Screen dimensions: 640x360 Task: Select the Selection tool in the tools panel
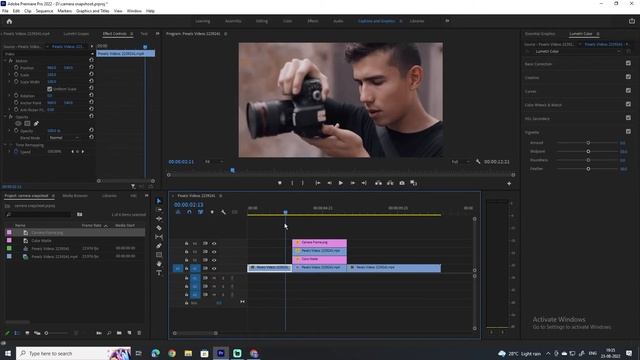click(x=159, y=201)
